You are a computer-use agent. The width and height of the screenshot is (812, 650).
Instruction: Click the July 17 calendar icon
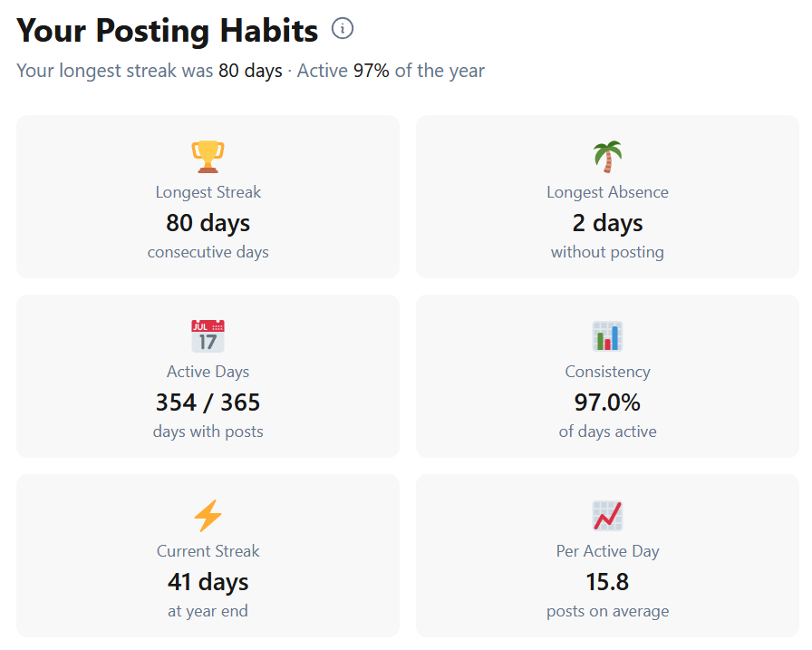[208, 335]
